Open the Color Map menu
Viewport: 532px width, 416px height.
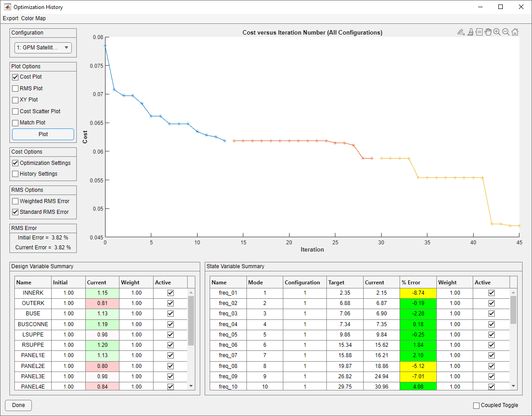coord(33,18)
